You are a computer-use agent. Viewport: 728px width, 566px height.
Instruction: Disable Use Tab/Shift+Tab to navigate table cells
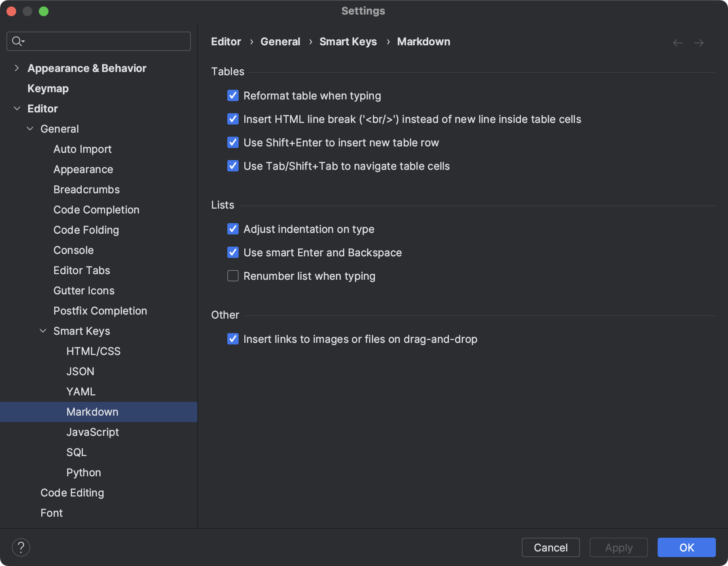pos(233,166)
